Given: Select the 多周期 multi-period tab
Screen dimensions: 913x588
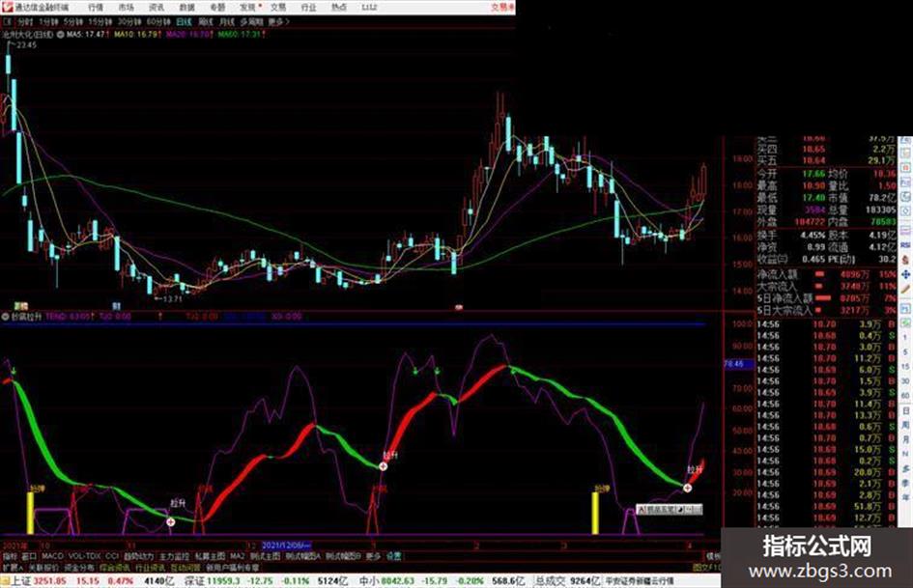Looking at the screenshot, I should (x=251, y=22).
